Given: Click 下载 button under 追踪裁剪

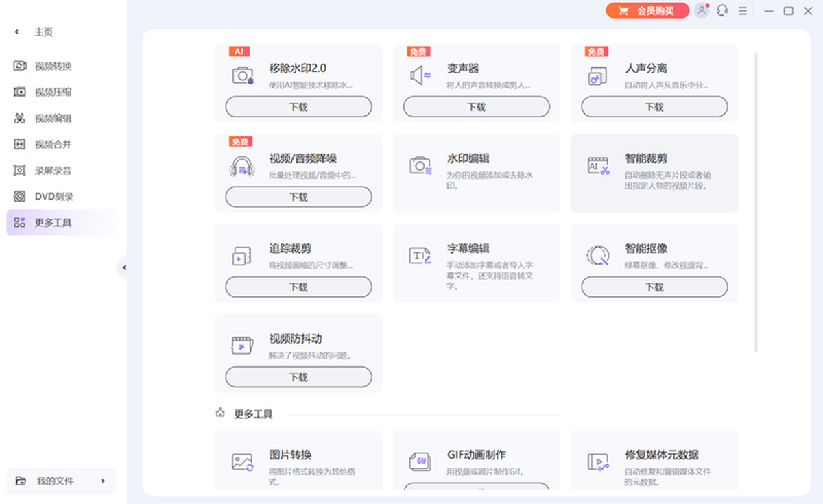Looking at the screenshot, I should pyautogui.click(x=298, y=287).
